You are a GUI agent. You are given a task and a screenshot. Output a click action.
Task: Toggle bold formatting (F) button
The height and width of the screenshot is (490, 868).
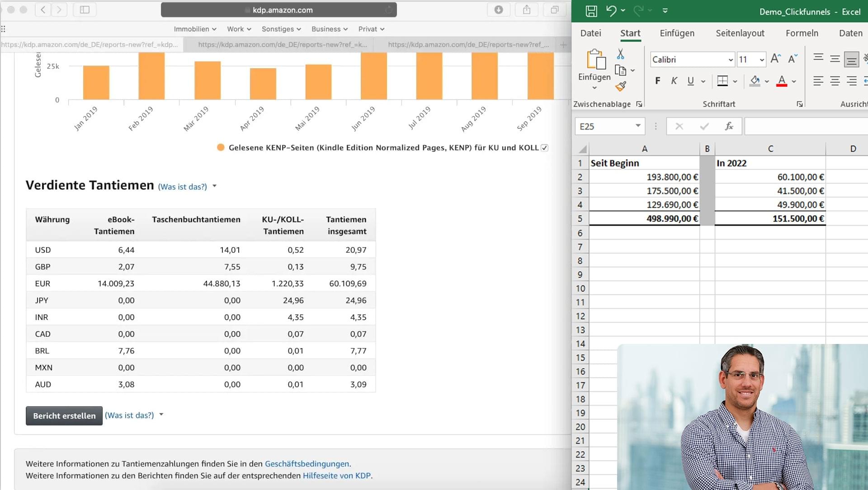click(657, 81)
